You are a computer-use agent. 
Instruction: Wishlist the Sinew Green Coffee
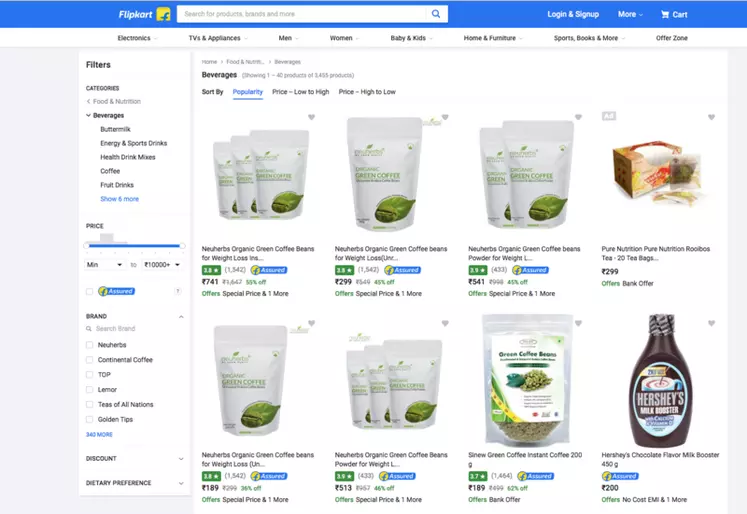click(x=578, y=323)
